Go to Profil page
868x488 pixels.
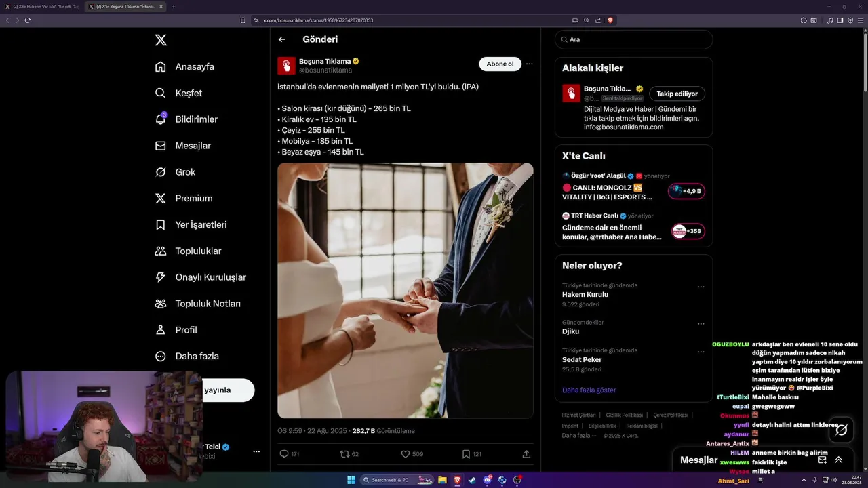click(176, 330)
